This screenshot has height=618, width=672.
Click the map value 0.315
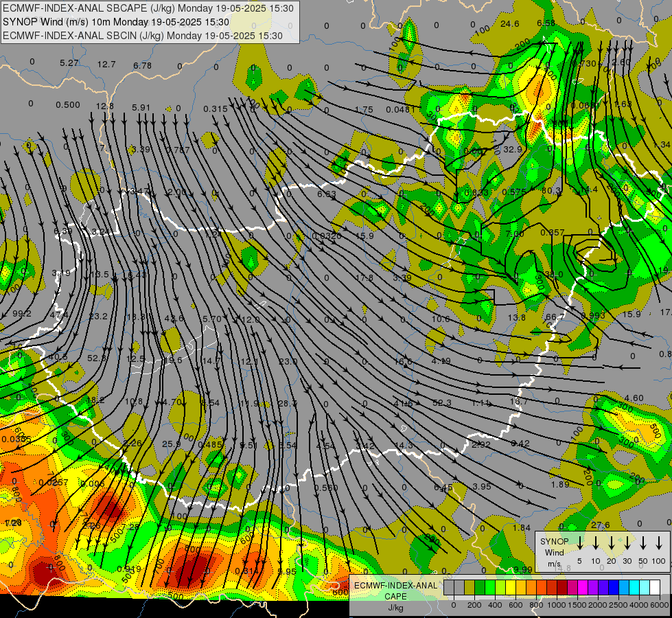pos(215,109)
